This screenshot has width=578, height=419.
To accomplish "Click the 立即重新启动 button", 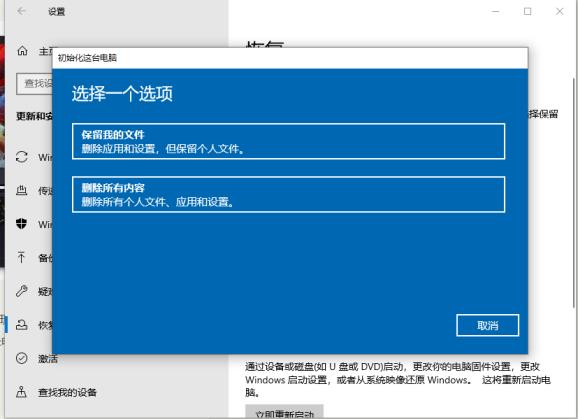I will [x=284, y=412].
